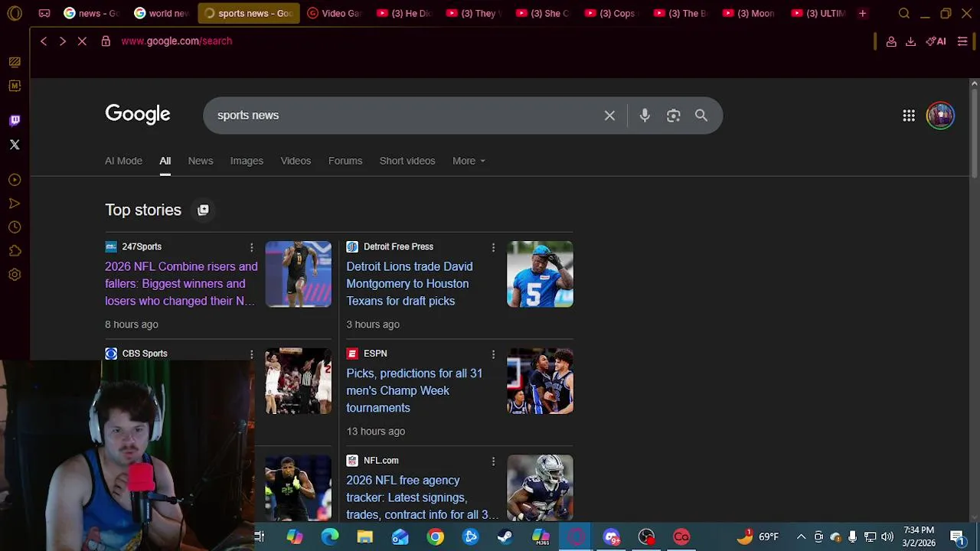This screenshot has height=551, width=980.
Task: Open options for 247Sports story
Action: [251, 247]
